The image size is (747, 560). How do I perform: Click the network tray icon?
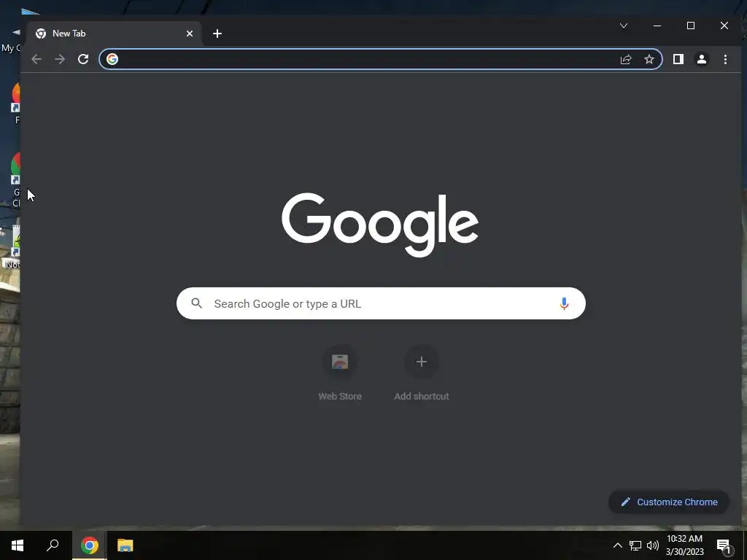pos(635,545)
